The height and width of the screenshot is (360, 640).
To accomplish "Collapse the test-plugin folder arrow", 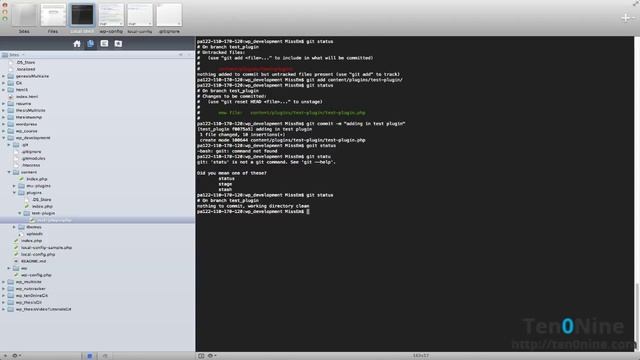I will [x=20, y=213].
